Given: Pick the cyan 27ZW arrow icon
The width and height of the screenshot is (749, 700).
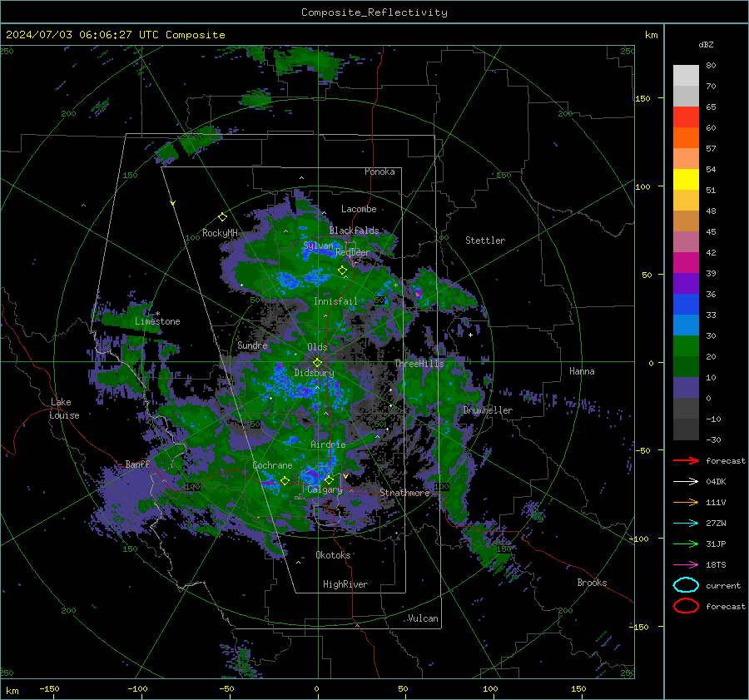Looking at the screenshot, I should [x=686, y=524].
